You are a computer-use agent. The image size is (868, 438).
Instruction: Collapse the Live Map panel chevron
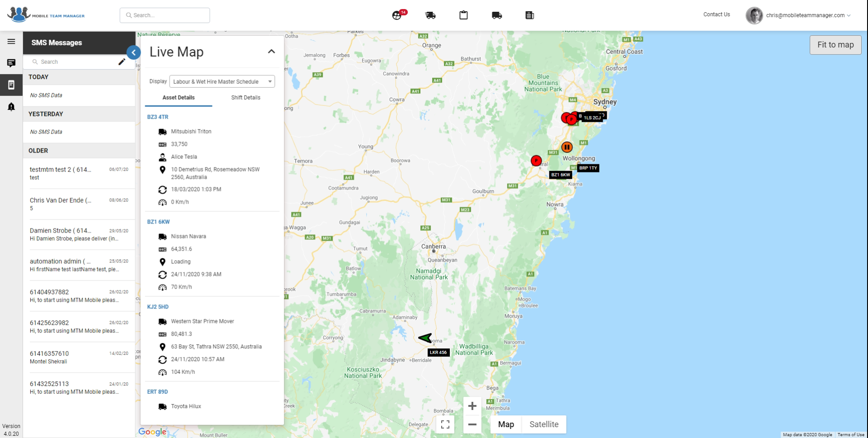tap(271, 52)
